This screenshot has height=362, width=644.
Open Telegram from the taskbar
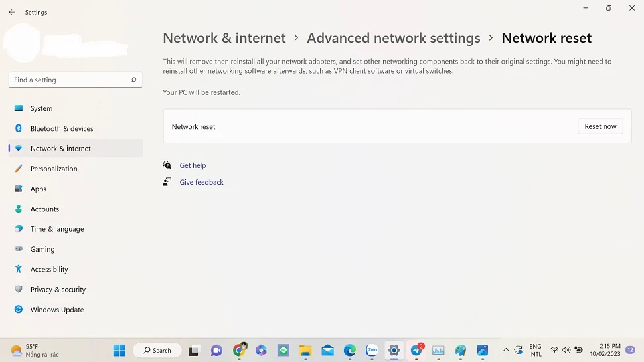(416, 350)
